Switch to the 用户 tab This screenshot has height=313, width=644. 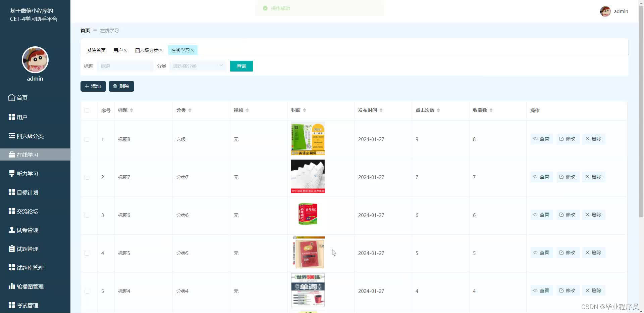(118, 50)
